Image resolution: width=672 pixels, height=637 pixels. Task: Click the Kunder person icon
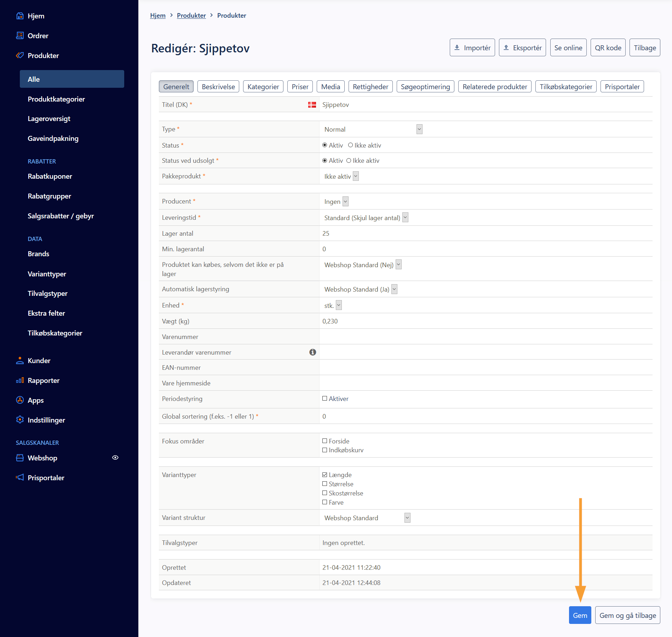click(x=20, y=361)
